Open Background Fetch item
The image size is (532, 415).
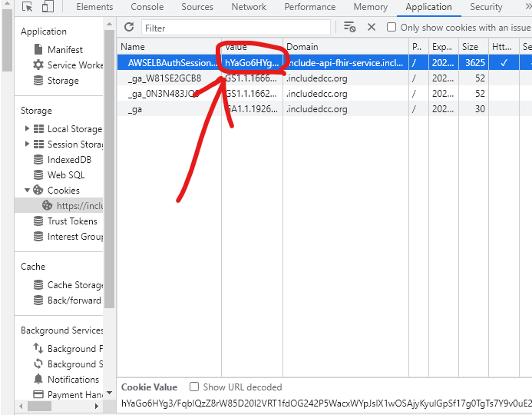coord(68,348)
